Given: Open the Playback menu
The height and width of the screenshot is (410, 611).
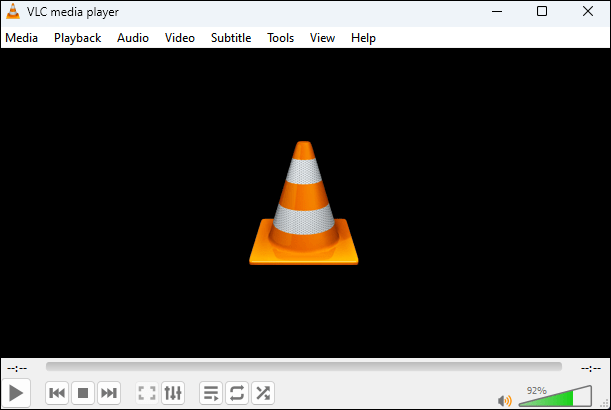Looking at the screenshot, I should (78, 38).
